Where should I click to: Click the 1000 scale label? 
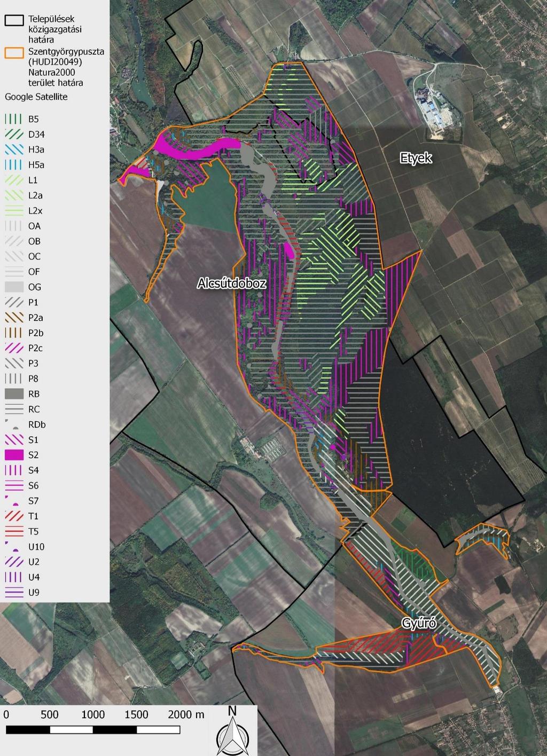pyautogui.click(x=93, y=714)
